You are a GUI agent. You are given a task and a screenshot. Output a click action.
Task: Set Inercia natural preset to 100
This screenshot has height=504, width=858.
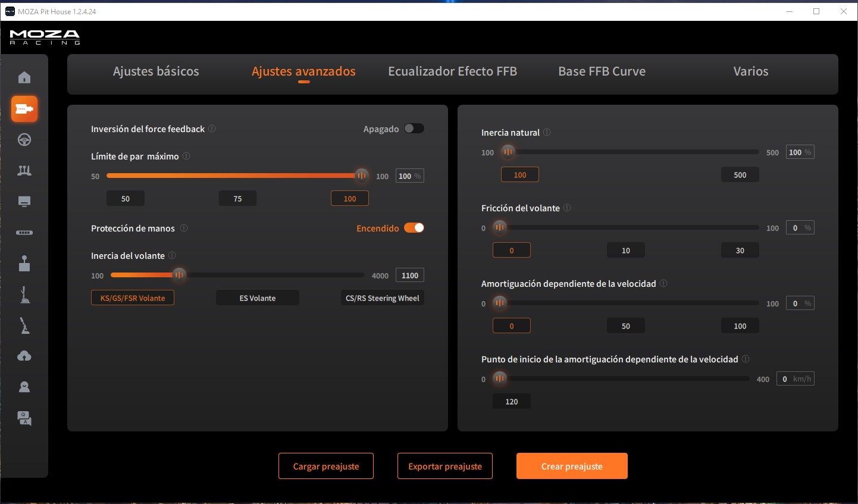pyautogui.click(x=520, y=175)
